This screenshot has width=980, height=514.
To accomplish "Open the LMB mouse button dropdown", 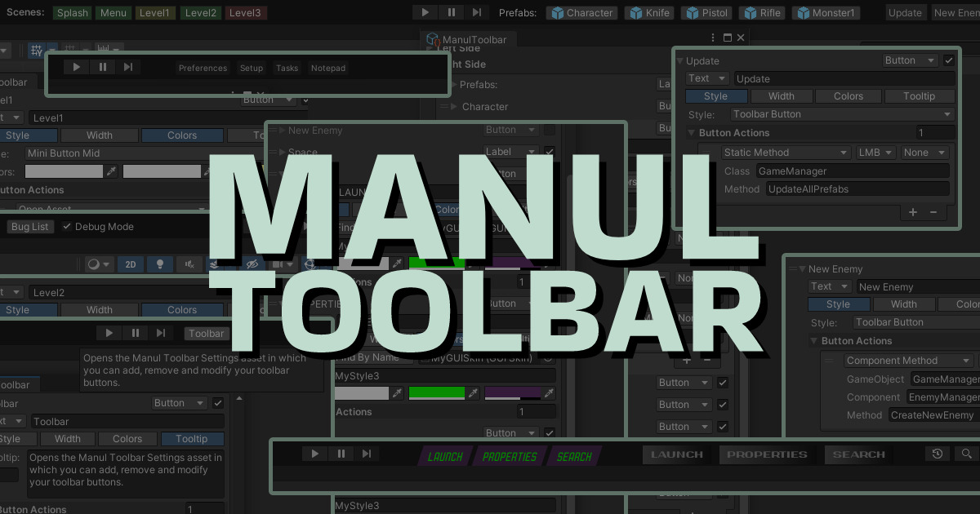I will click(x=876, y=153).
